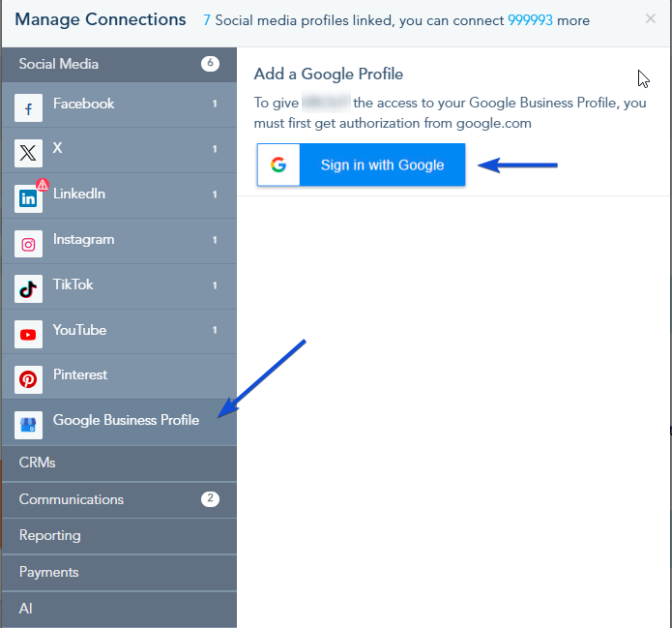Click the Manage Connections title

(101, 19)
